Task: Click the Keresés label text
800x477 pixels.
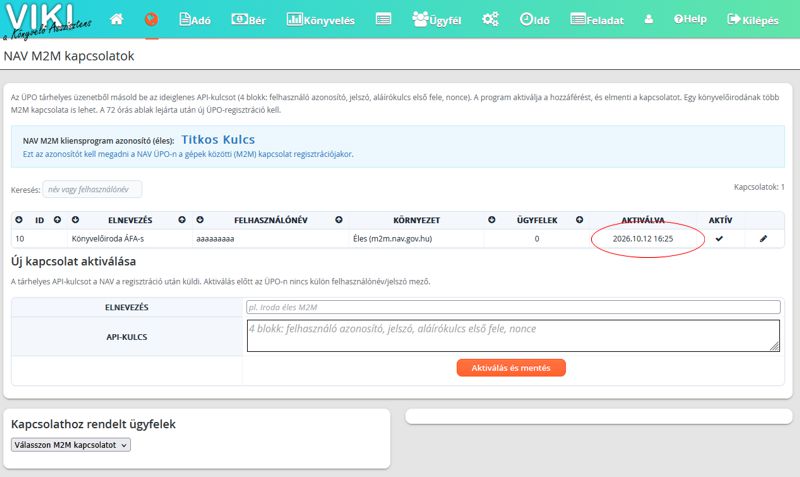Action: click(x=26, y=190)
